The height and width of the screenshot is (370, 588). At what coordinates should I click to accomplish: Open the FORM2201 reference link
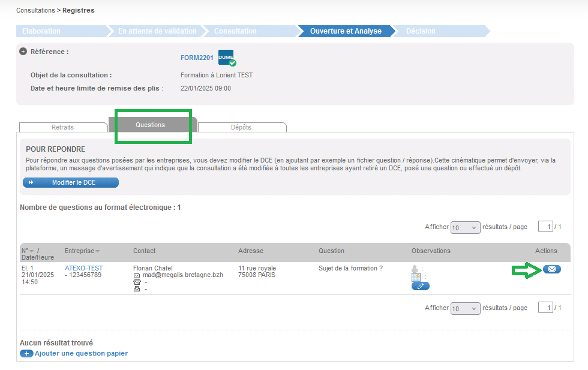197,58
